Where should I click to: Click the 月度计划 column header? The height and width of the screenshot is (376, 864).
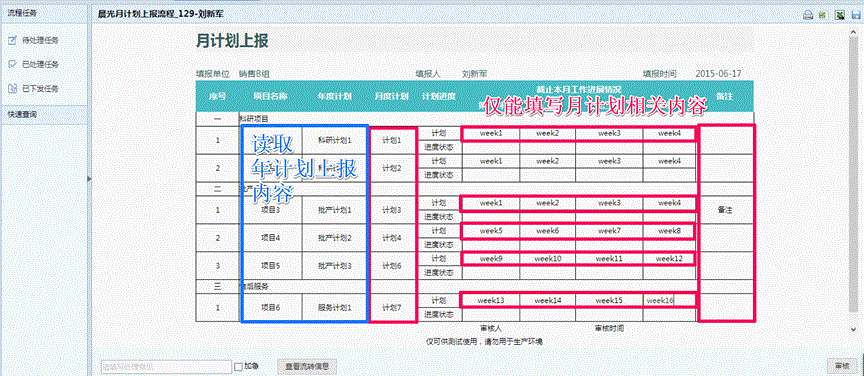coord(392,96)
